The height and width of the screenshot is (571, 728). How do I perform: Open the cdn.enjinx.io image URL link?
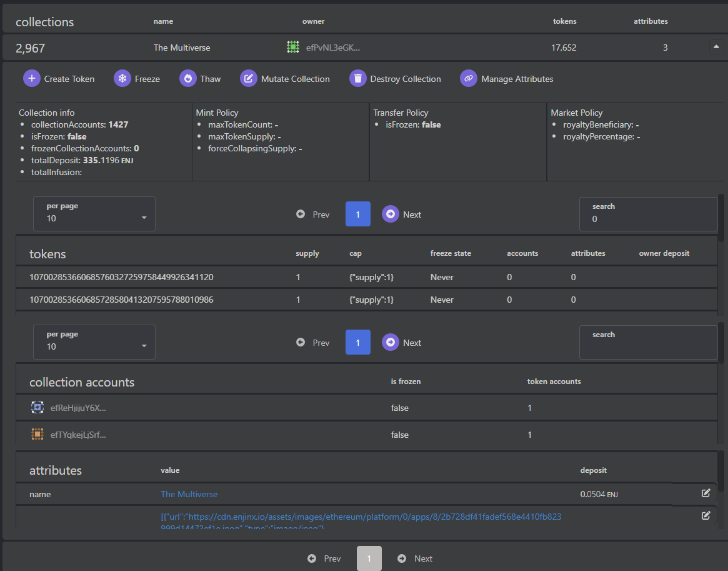pos(361,522)
